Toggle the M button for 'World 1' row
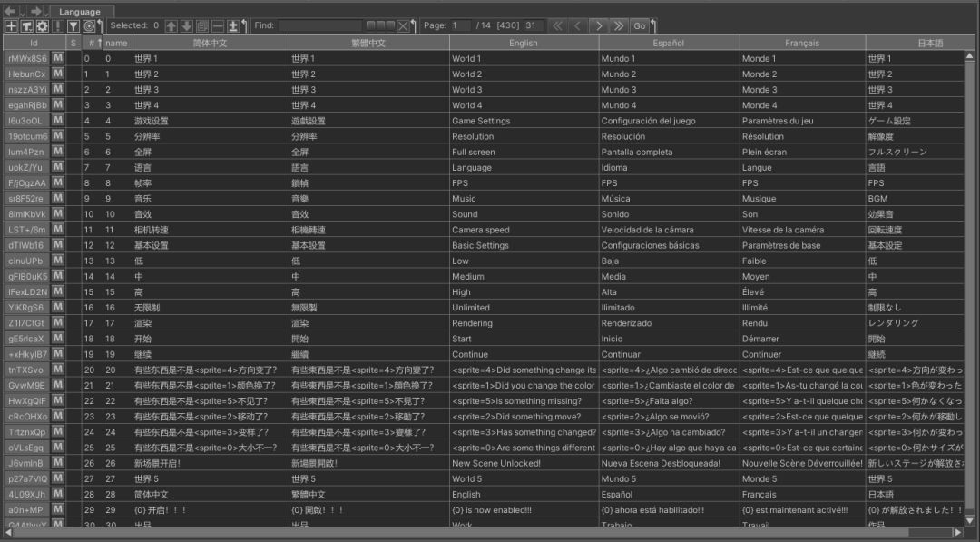Screen dimensions: 980x542 (58, 58)
